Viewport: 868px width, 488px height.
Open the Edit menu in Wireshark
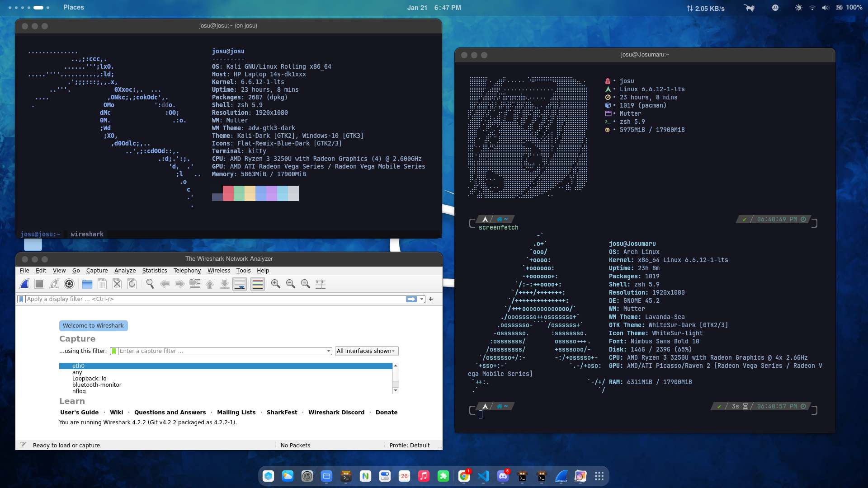41,271
